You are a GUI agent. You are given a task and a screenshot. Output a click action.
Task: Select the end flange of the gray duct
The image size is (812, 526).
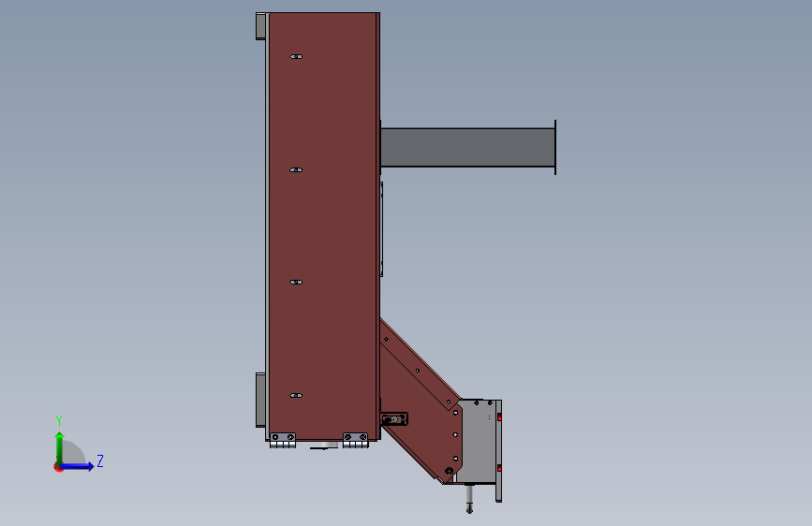555,148
